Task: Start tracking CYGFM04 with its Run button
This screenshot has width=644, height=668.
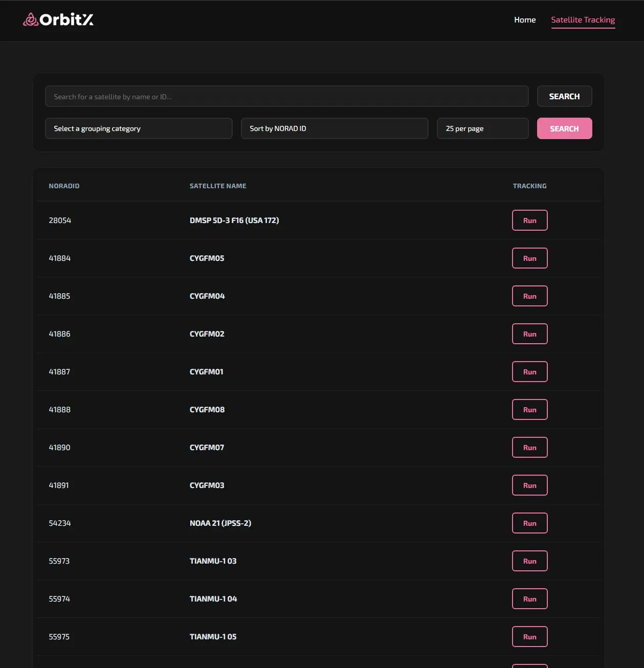Action: point(529,296)
